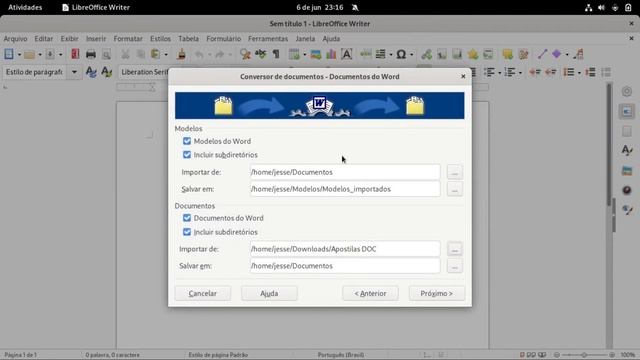Click the Próximo > button
Viewport: 640px width, 360px height.
click(437, 293)
